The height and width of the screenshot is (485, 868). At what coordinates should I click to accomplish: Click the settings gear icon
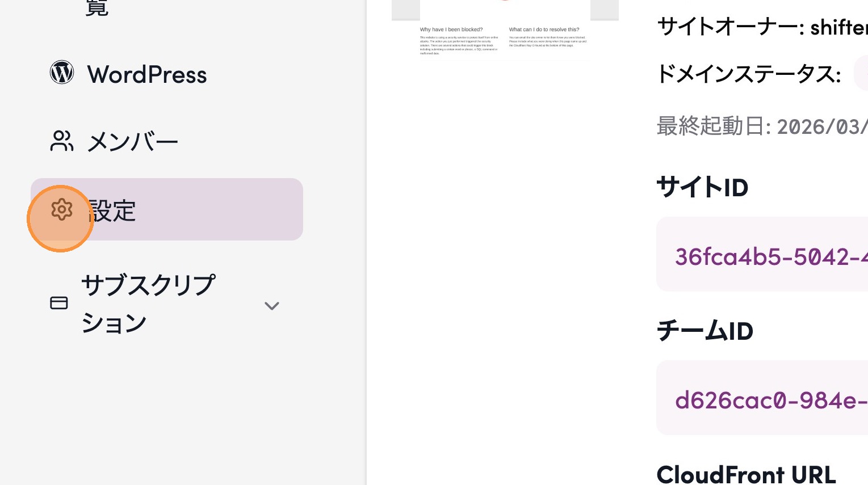tap(62, 210)
